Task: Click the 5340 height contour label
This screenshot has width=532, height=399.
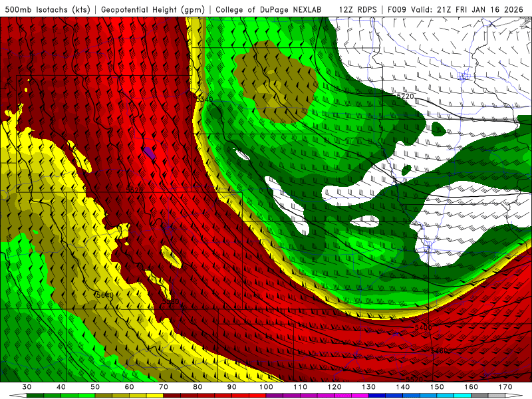Action: [x=205, y=99]
